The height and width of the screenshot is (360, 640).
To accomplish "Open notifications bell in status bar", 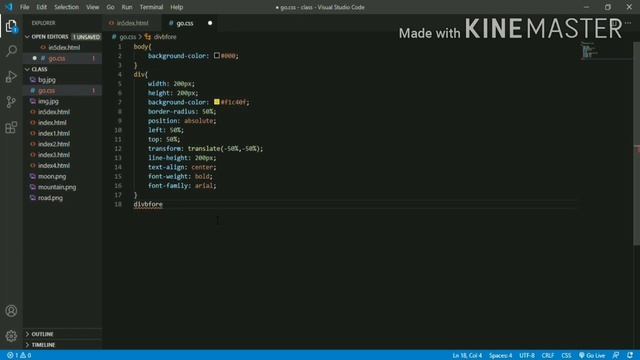I will [630, 356].
